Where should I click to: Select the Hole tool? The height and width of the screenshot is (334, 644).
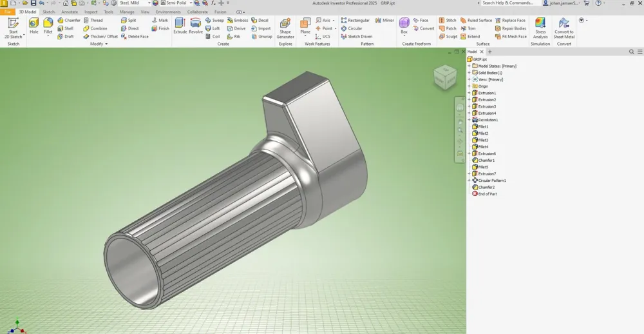[33, 26]
